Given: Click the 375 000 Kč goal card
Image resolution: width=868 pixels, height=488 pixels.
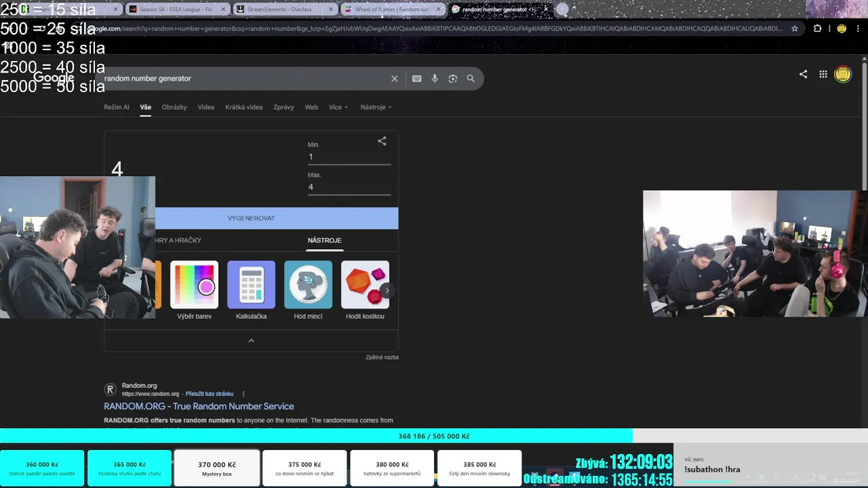Looking at the screenshot, I should pyautogui.click(x=304, y=468).
